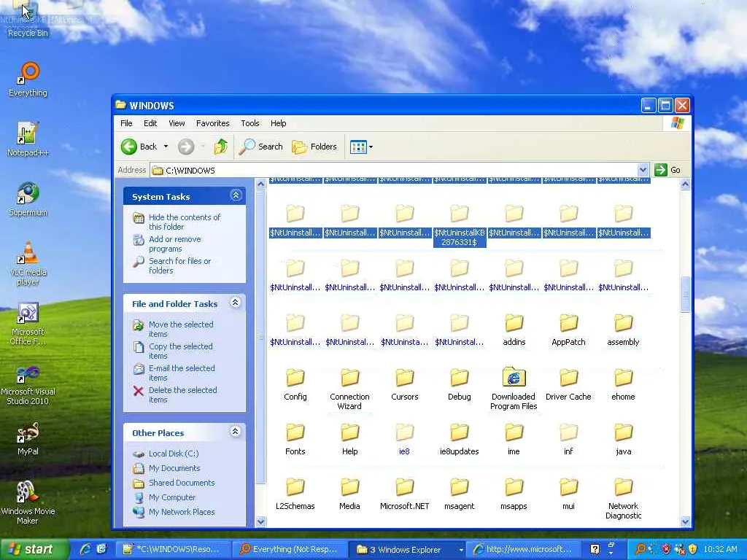Open My Computer in Other Places

pyautogui.click(x=172, y=497)
